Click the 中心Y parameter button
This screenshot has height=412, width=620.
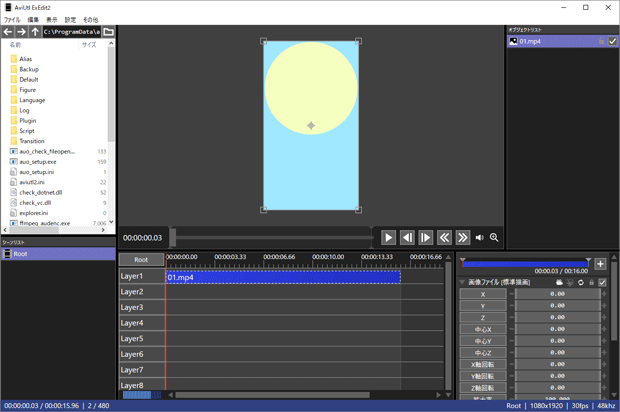tap(483, 341)
